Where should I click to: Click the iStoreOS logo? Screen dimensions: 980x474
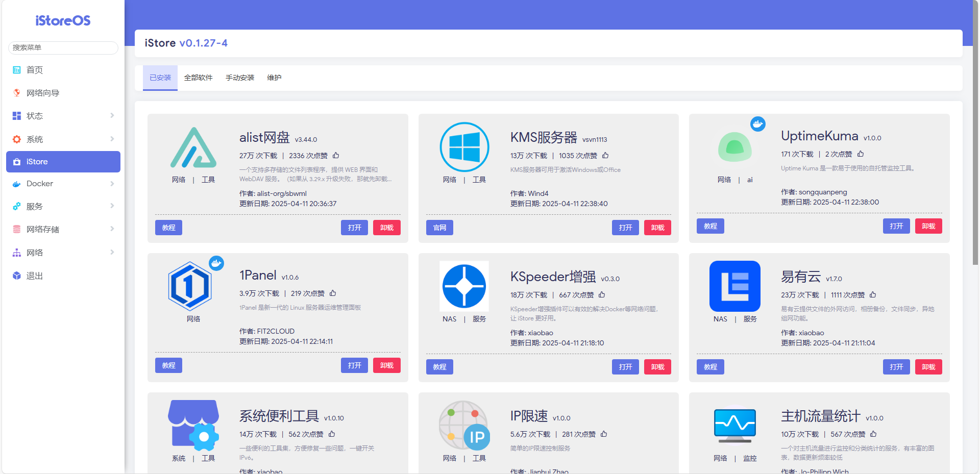point(63,20)
